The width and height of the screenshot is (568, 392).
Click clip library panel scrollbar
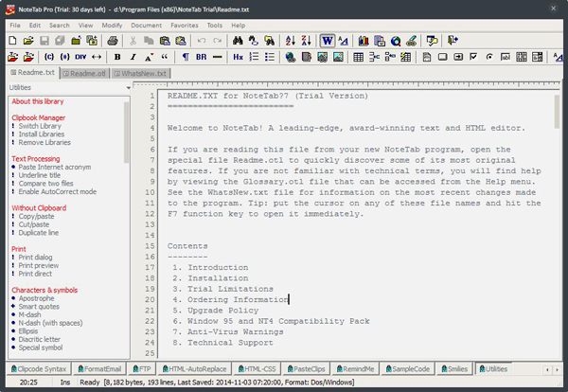126,133
